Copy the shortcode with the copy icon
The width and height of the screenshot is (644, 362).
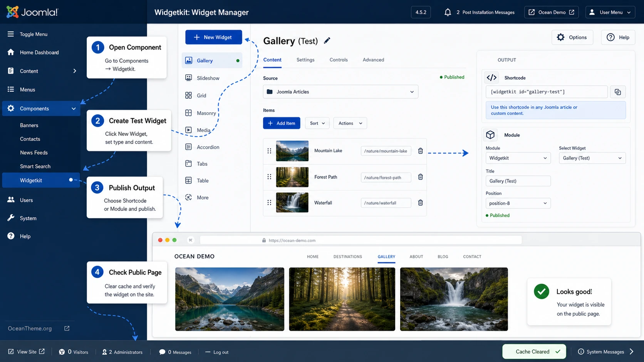pyautogui.click(x=618, y=92)
